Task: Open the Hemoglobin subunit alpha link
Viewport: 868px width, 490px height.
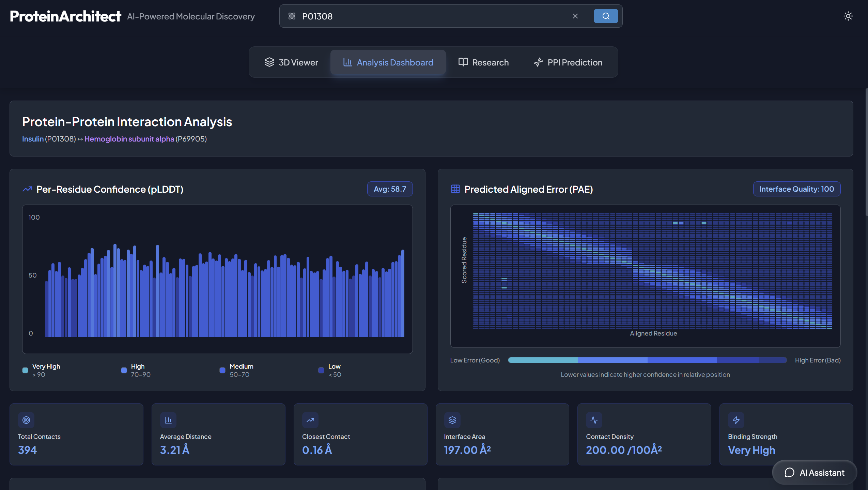Action: pos(129,139)
